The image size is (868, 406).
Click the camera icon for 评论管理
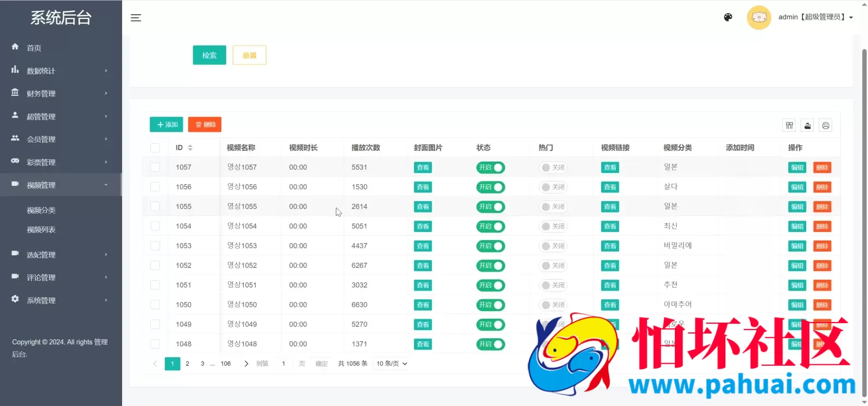[15, 276]
